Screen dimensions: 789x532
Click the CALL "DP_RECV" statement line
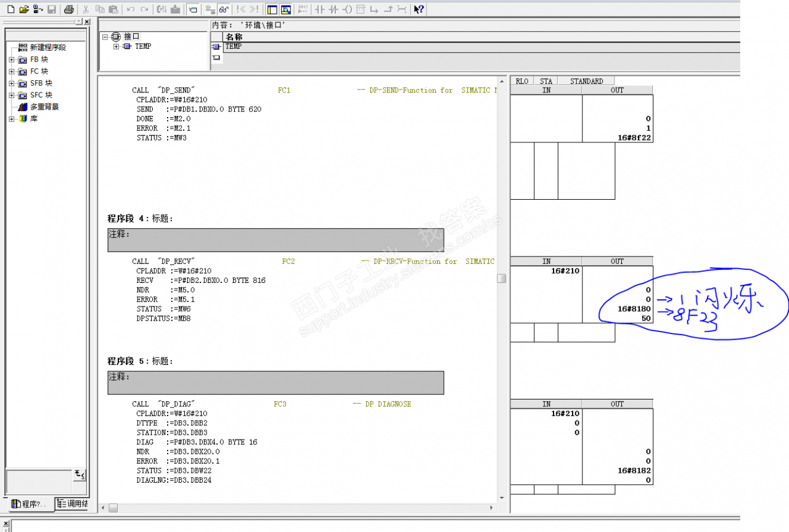[164, 261]
